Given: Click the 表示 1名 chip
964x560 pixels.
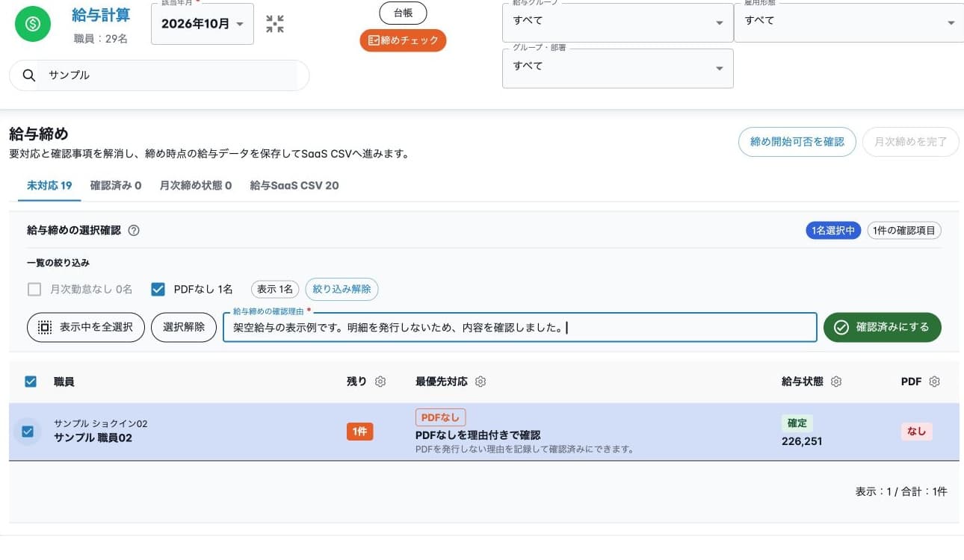Looking at the screenshot, I should coord(275,289).
